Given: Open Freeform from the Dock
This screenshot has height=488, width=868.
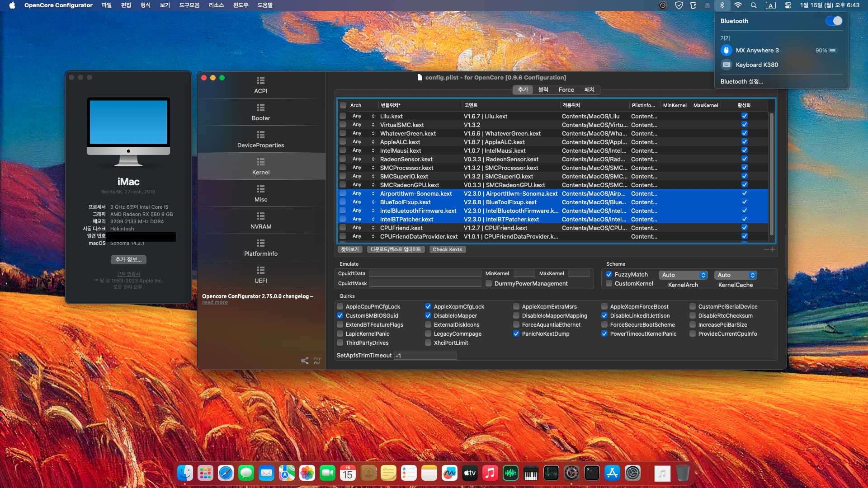Looking at the screenshot, I should pos(449,473).
